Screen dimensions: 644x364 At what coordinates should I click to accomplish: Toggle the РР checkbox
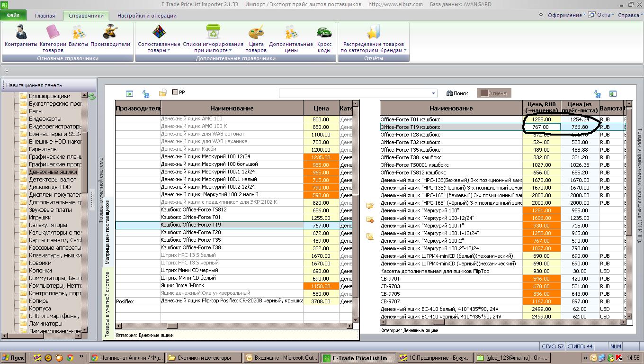pos(175,92)
